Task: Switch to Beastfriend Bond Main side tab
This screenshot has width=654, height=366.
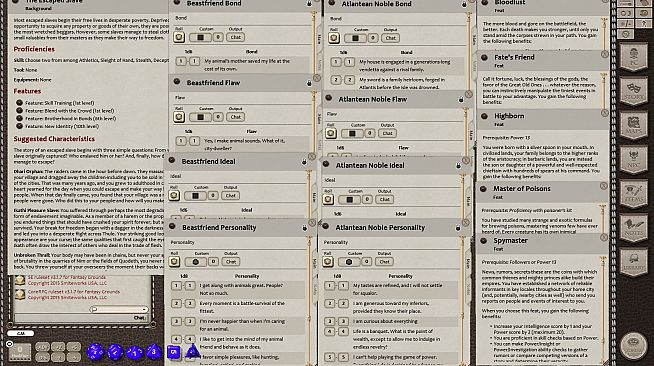Action: 319,40
